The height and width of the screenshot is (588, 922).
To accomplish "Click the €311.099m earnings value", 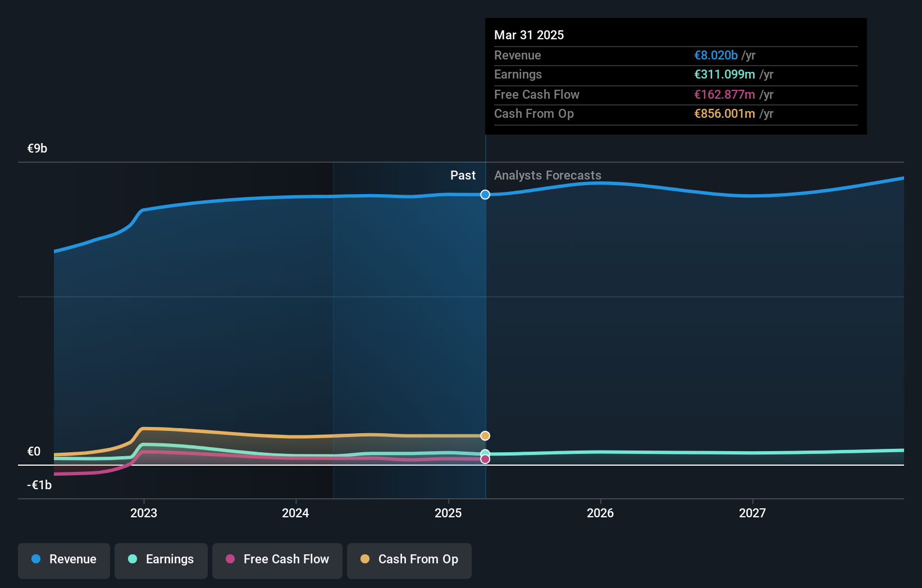I will [724, 74].
